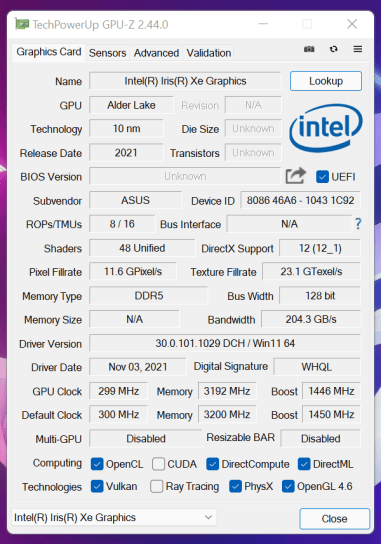Click the 1446 MHz Boost value
Viewport: 381px width, 544px height.
click(x=331, y=391)
